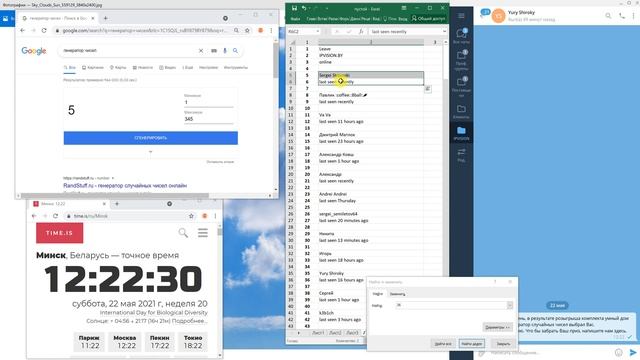Send the Telegram message with arrow icon
The image size is (640, 360).
click(633, 353)
